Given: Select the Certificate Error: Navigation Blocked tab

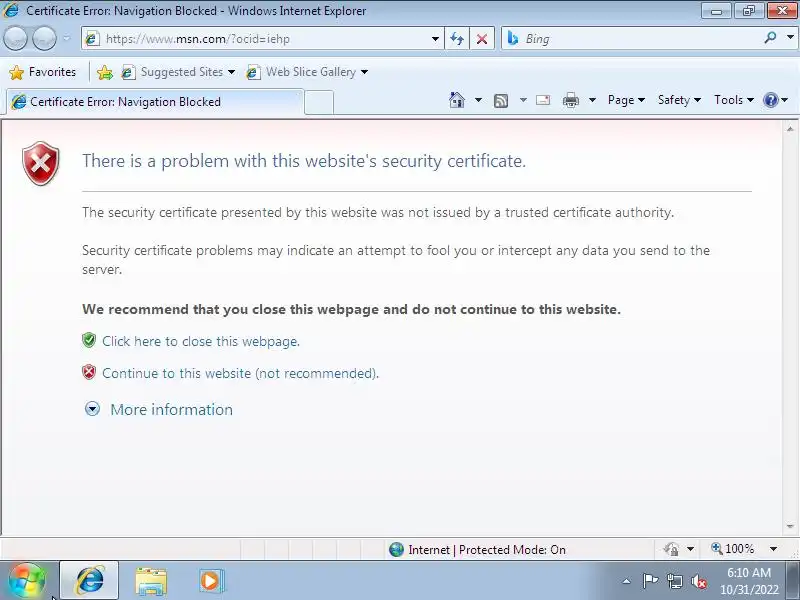Looking at the screenshot, I should coord(153,102).
